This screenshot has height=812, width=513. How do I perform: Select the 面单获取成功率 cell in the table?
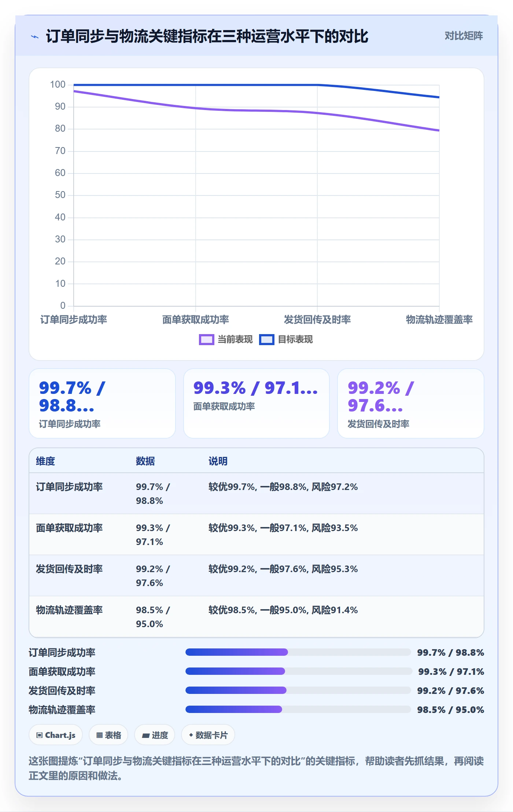(x=69, y=528)
